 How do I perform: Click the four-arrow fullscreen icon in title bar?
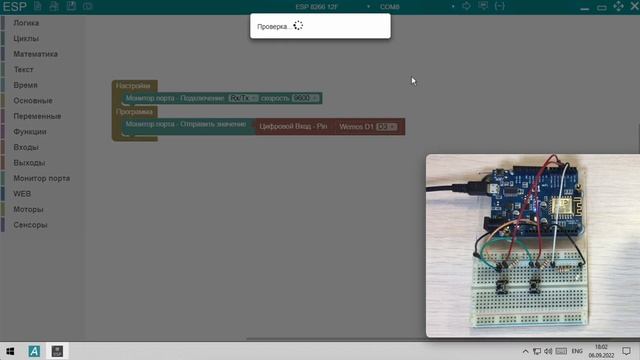pos(618,6)
